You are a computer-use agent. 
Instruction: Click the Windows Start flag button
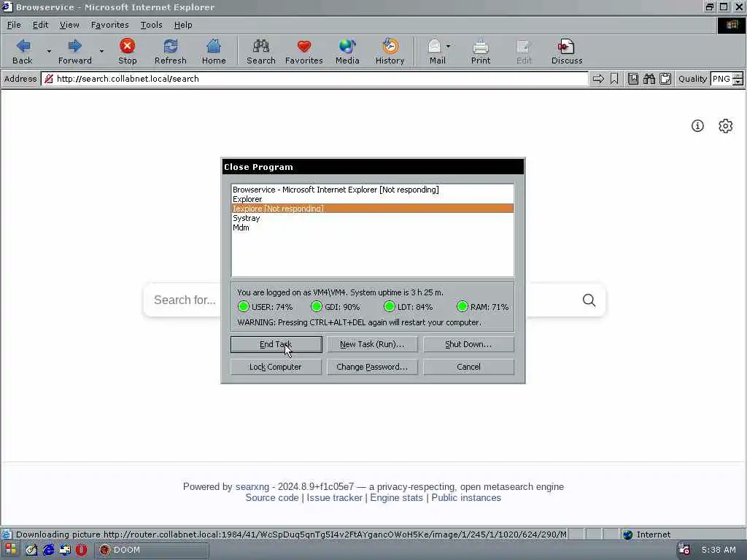(x=10, y=550)
